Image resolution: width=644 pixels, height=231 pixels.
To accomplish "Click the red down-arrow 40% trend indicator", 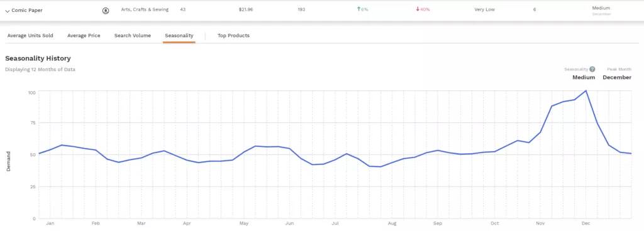I will pos(423,9).
